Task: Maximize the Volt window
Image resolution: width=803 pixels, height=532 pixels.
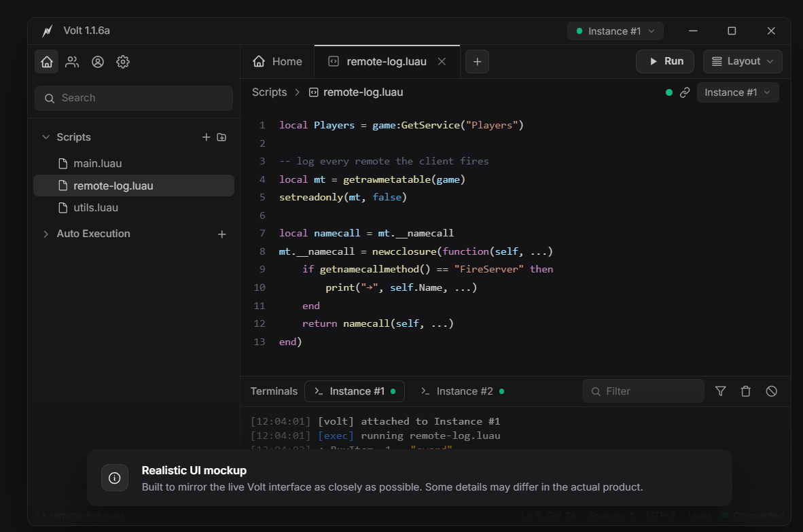Action: click(732, 31)
